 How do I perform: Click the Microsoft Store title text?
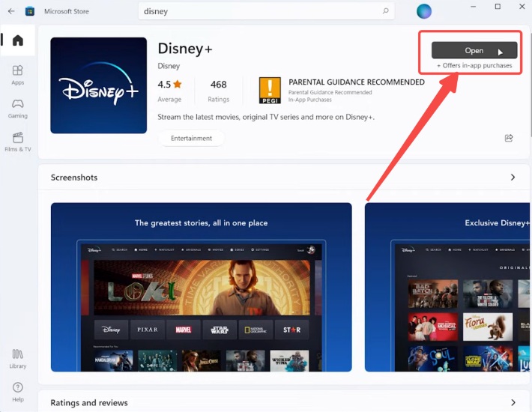point(67,11)
